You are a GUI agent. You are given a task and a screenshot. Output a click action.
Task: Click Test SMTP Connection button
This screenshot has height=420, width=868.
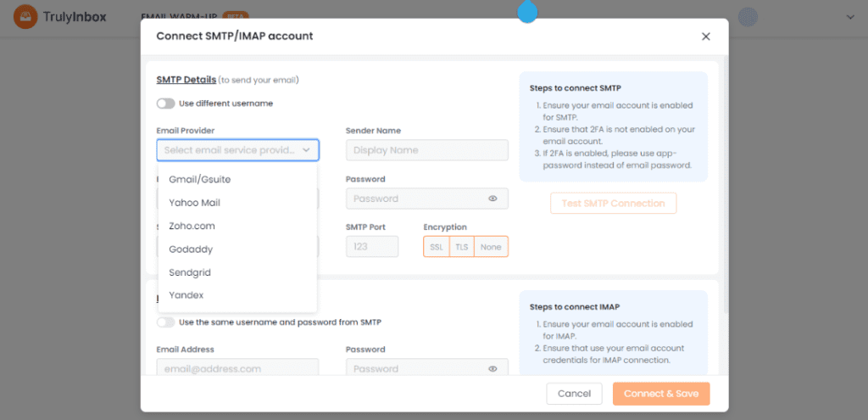coord(614,204)
